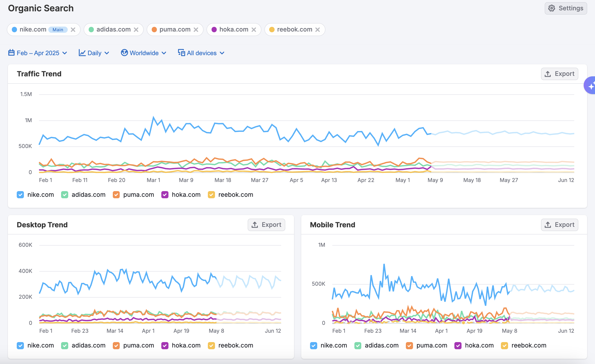Screen dimensions: 595x364
Task: Remove reebok.com chip using X icon
Action: (x=317, y=30)
